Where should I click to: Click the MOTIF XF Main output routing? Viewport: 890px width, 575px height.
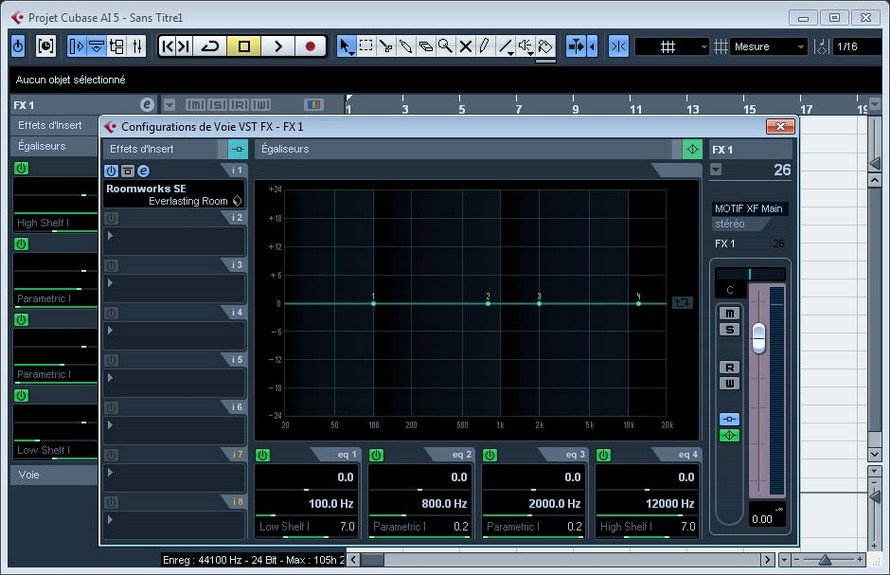tap(750, 209)
